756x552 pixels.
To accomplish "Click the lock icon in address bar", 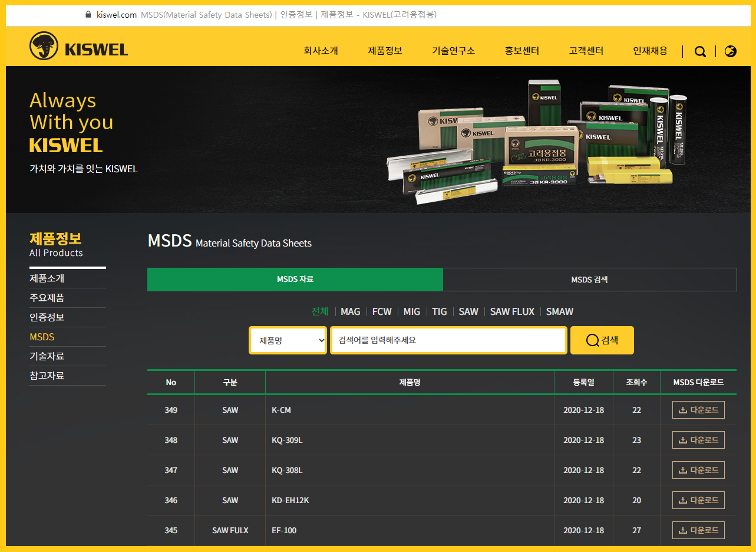I will 89,15.
